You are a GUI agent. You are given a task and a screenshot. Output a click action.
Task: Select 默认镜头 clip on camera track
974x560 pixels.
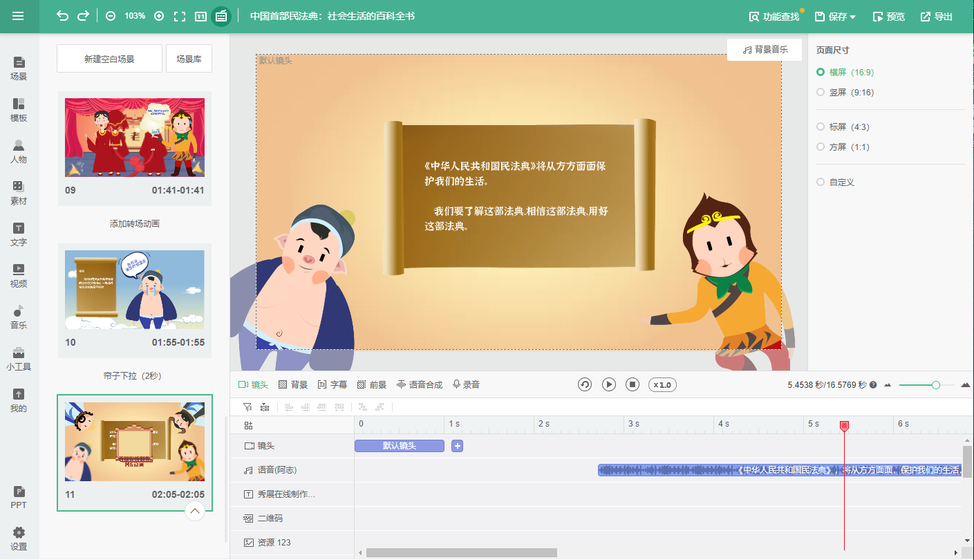coord(400,446)
